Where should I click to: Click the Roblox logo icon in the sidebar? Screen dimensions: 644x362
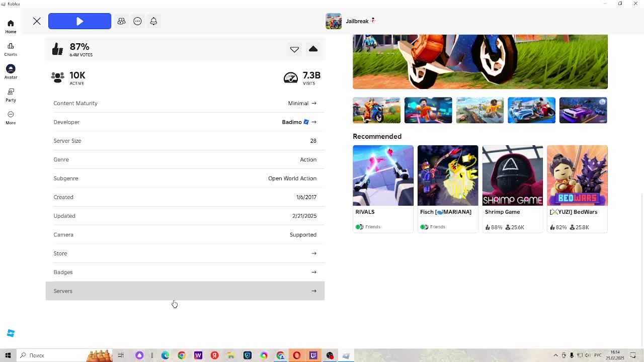(11, 333)
